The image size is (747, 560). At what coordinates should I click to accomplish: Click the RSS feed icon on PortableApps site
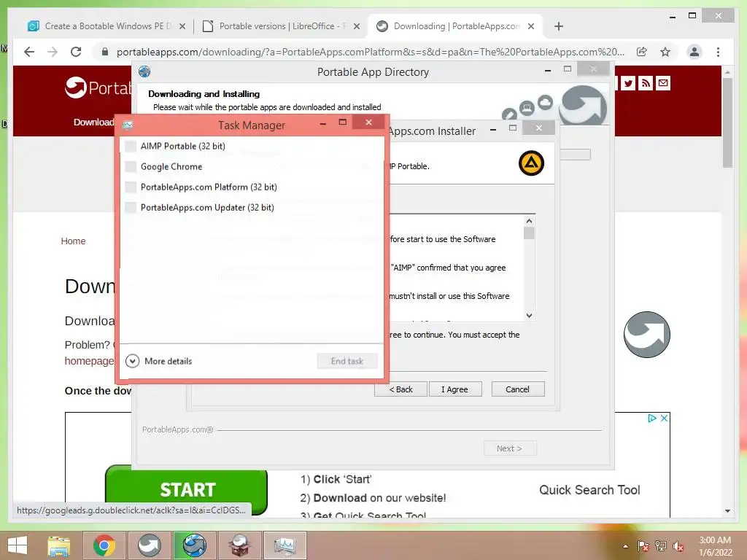[x=646, y=83]
